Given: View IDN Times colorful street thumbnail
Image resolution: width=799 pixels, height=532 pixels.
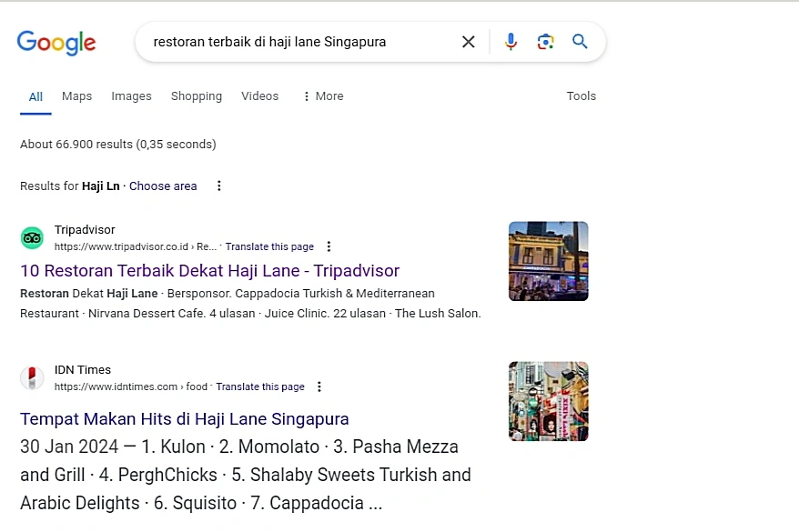Looking at the screenshot, I should coord(549,401).
